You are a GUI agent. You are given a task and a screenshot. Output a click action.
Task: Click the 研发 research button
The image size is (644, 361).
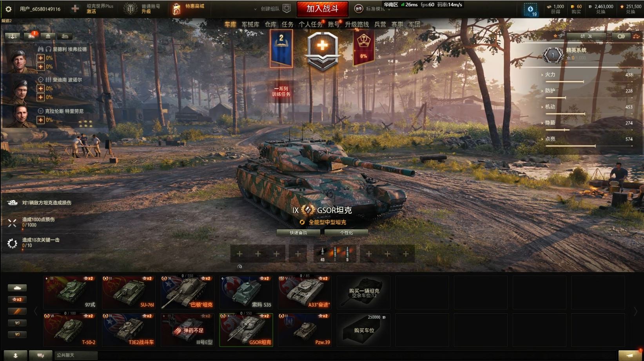click(587, 36)
